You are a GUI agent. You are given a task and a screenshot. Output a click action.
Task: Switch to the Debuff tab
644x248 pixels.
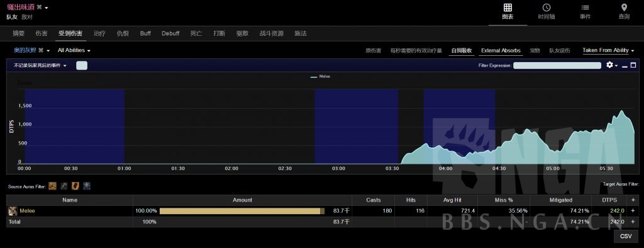(170, 34)
